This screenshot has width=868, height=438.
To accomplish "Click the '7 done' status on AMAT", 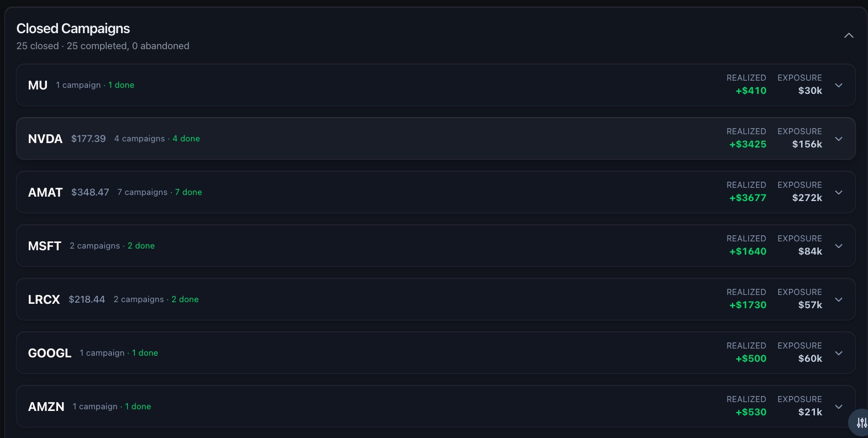I will (x=188, y=192).
